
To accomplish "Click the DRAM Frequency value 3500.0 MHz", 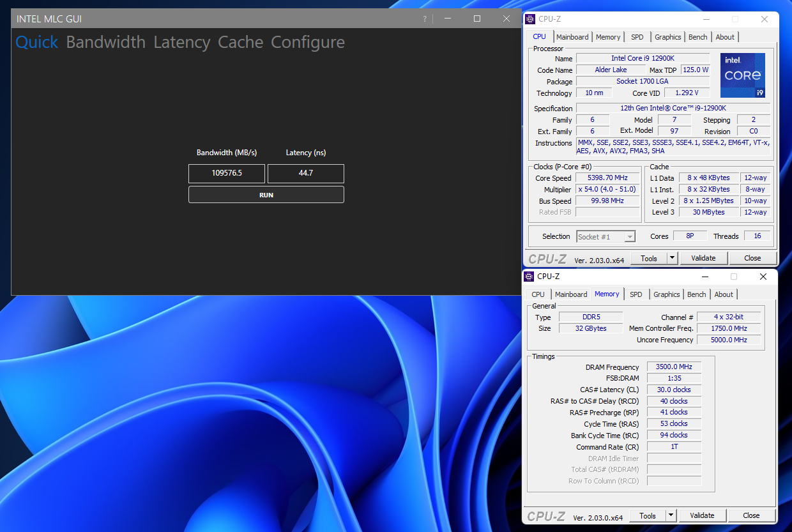I will [x=674, y=367].
